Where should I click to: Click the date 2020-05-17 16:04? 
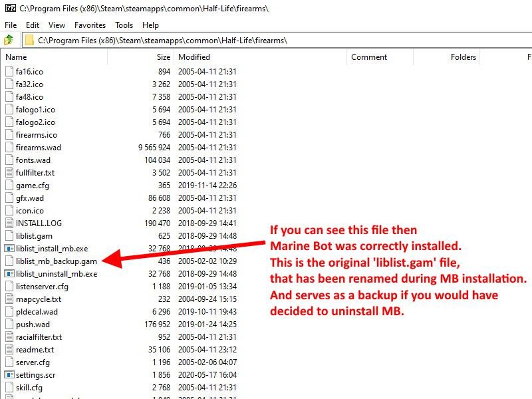[x=207, y=374]
